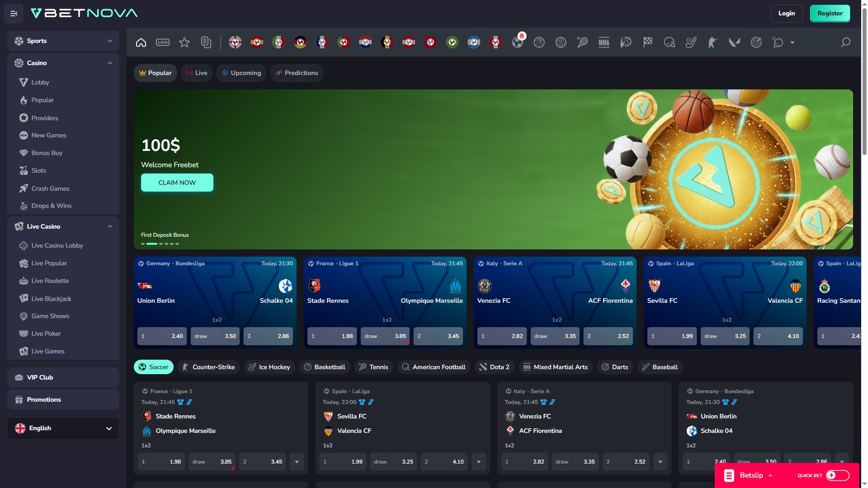Screen dimensions: 868x488
Task: Expand more markets for Venezia FC match
Action: click(x=660, y=462)
